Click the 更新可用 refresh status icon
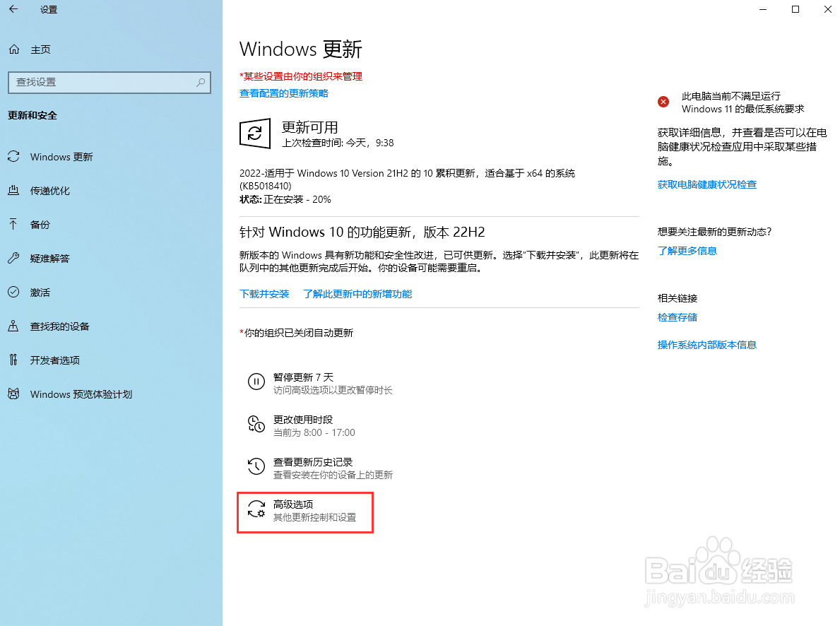Viewport: 840px width, 626px height. 255,133
